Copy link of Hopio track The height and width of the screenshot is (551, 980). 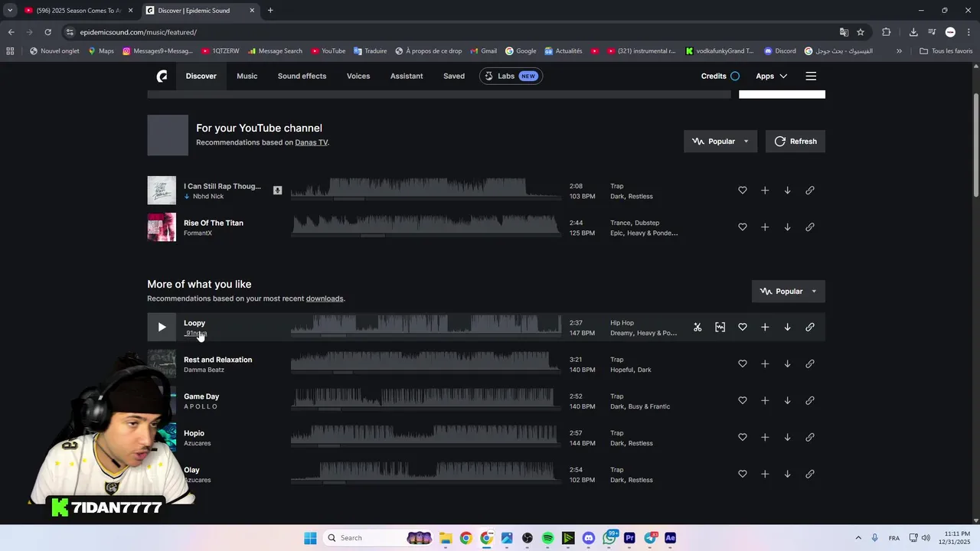tap(810, 438)
